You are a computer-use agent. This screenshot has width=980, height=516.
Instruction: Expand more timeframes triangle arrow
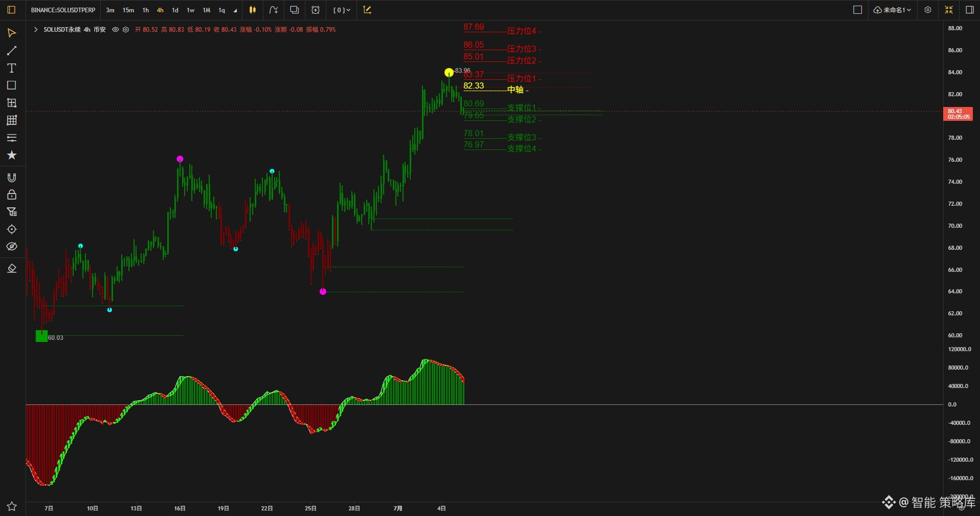235,10
